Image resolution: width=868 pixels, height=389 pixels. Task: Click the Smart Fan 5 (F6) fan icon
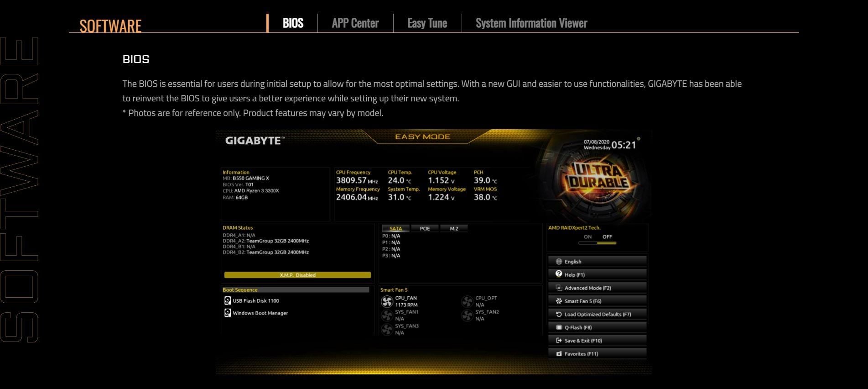tap(559, 301)
